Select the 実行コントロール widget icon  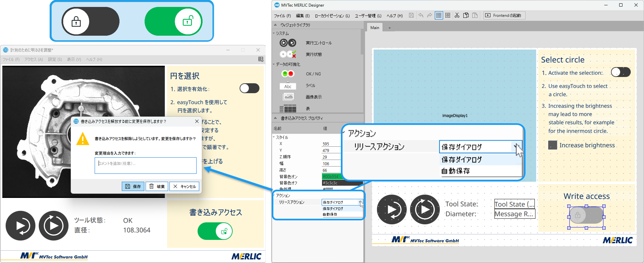(x=288, y=43)
